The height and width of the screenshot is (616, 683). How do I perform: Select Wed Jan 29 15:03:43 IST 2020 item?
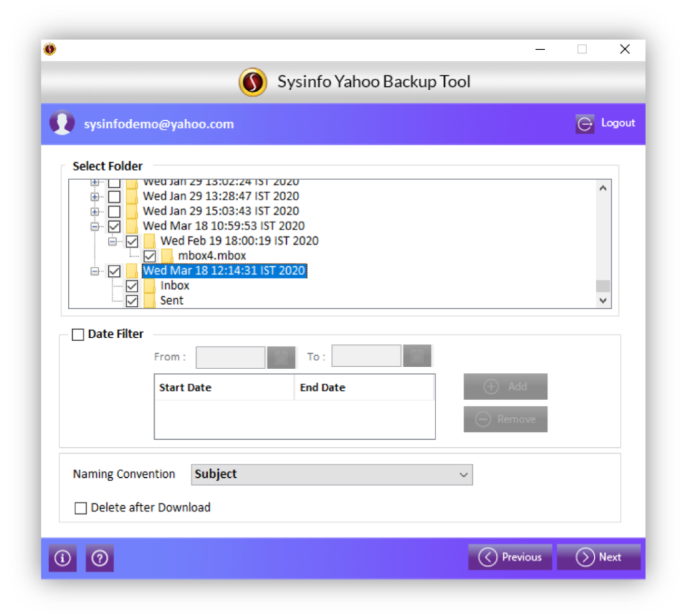221,211
